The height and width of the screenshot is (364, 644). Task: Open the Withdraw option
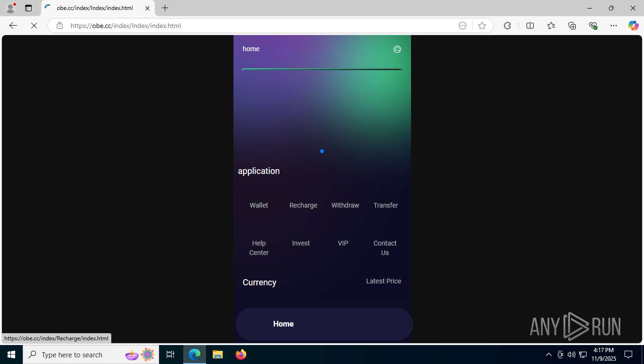click(345, 205)
